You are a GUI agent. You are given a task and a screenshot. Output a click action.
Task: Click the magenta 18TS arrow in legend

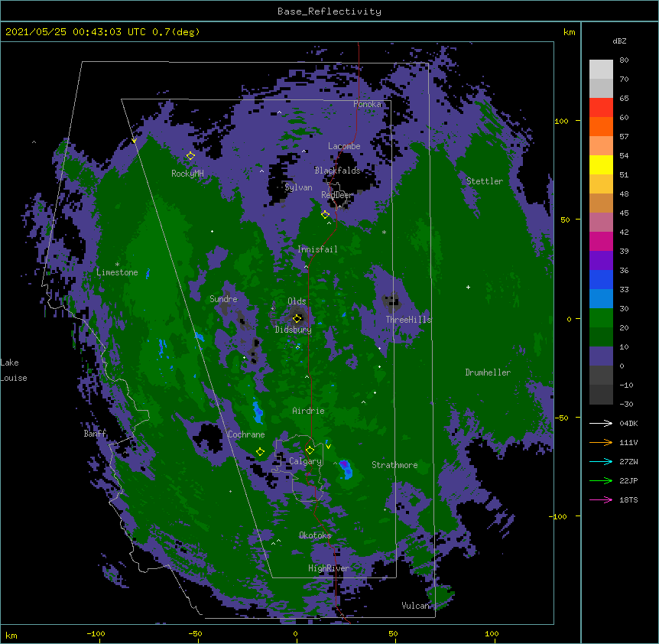click(x=601, y=499)
